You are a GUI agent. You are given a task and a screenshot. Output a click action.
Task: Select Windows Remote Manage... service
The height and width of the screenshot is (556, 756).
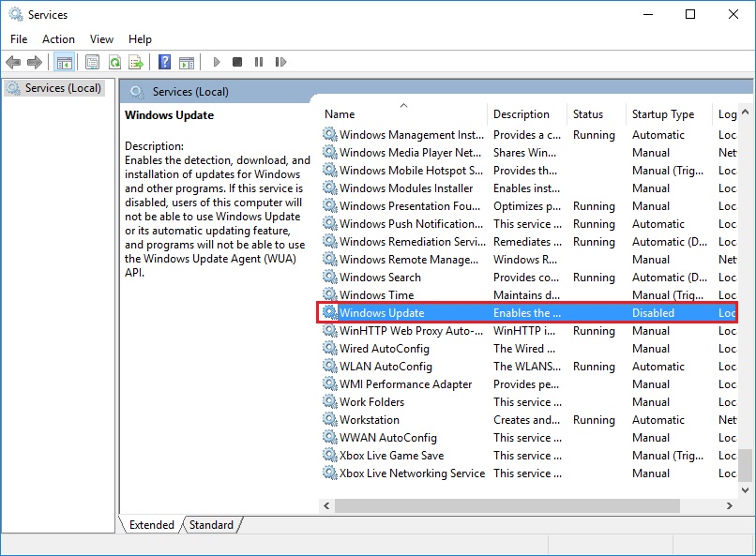coord(528,259)
